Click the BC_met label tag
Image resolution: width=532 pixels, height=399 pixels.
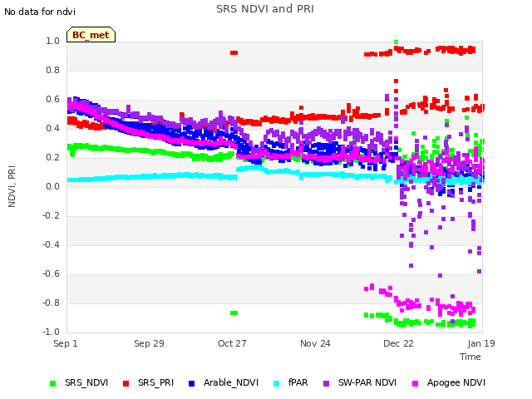point(91,35)
